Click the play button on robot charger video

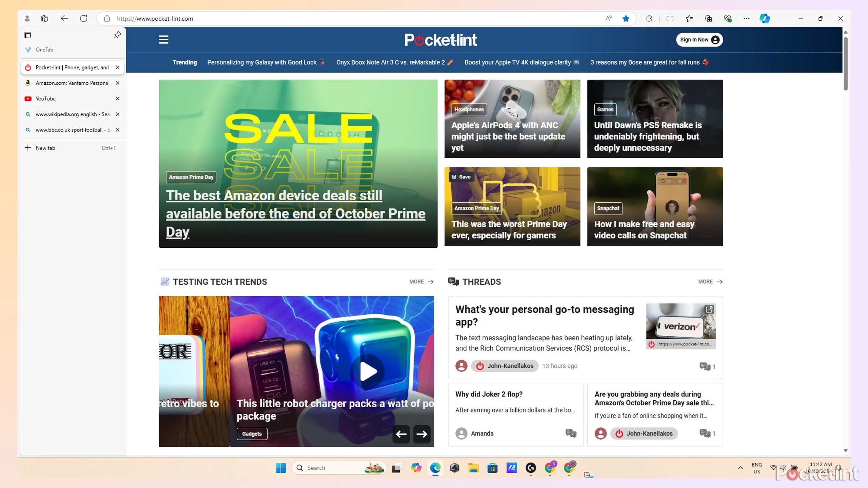coord(369,371)
